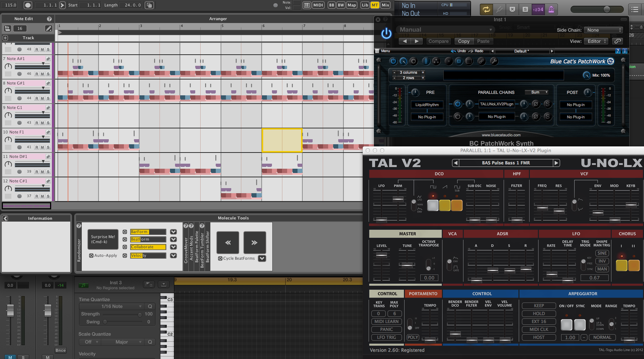Open the piano keyboard view icon
This screenshot has height=359, width=644.
pos(307,5)
